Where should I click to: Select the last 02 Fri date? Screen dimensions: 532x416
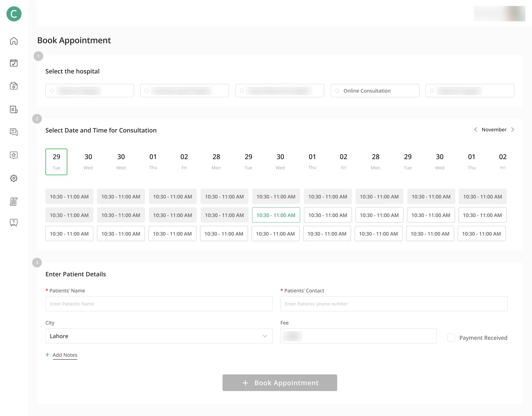click(x=503, y=162)
